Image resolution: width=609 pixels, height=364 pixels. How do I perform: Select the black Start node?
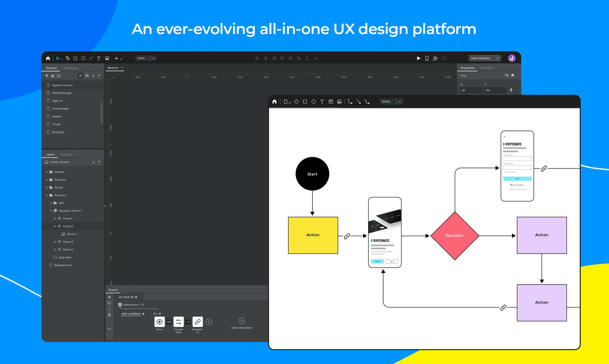pyautogui.click(x=312, y=174)
